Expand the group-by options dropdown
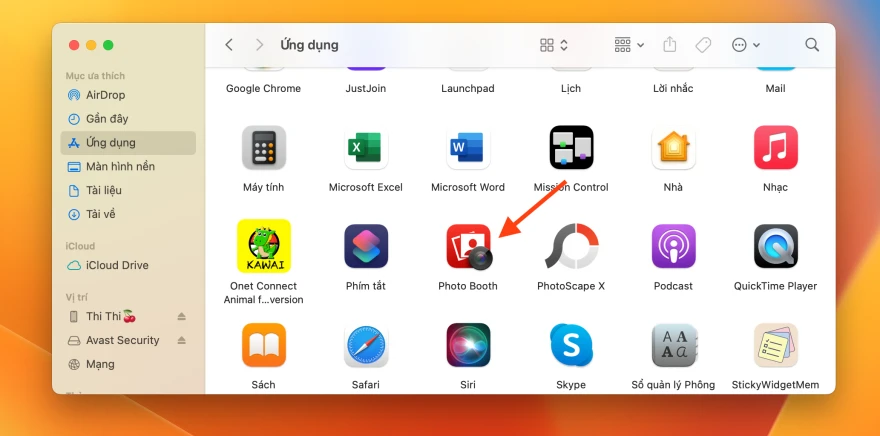Image resolution: width=880 pixels, height=436 pixels. pos(629,45)
